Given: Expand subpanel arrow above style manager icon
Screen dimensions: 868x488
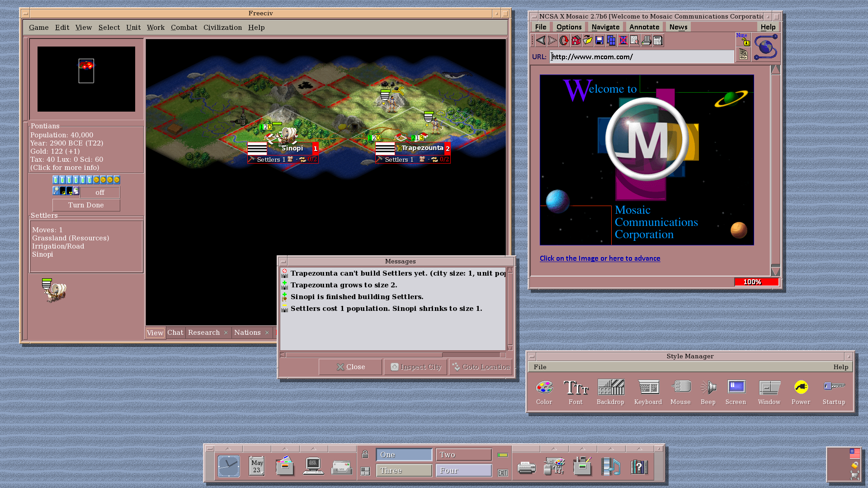Looking at the screenshot, I should tap(554, 449).
